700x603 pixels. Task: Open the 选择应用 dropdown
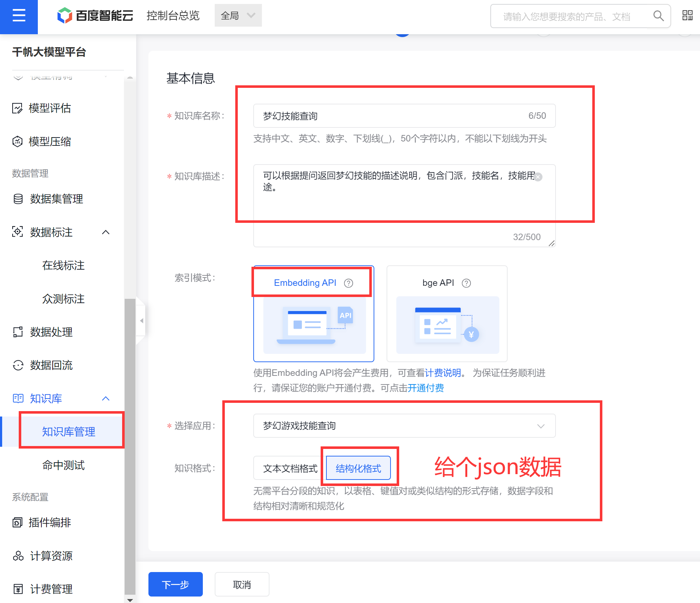click(404, 426)
